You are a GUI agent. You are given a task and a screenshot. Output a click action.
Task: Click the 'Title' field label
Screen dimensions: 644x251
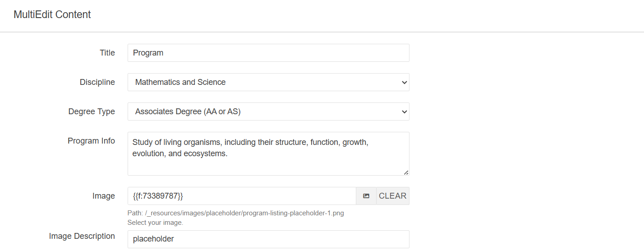tap(107, 53)
